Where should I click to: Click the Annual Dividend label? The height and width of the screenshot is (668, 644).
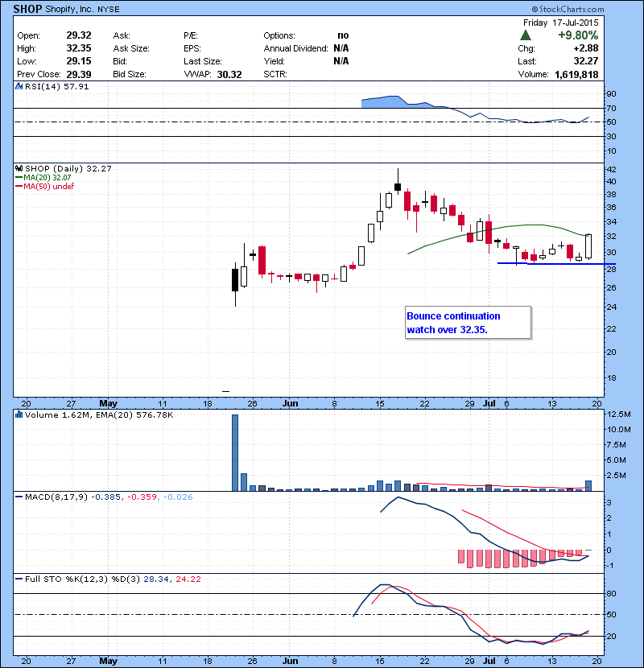tap(295, 48)
